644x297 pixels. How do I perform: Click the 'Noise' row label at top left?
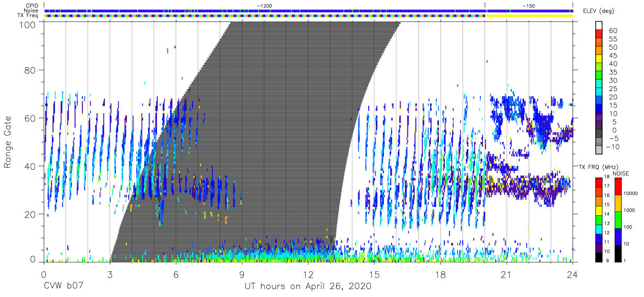click(31, 10)
